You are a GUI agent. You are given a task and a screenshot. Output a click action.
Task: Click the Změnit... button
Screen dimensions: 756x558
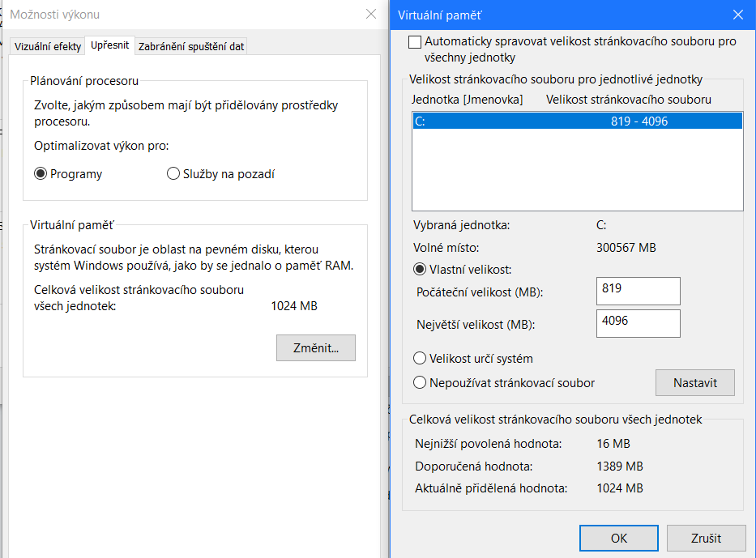[x=315, y=348]
